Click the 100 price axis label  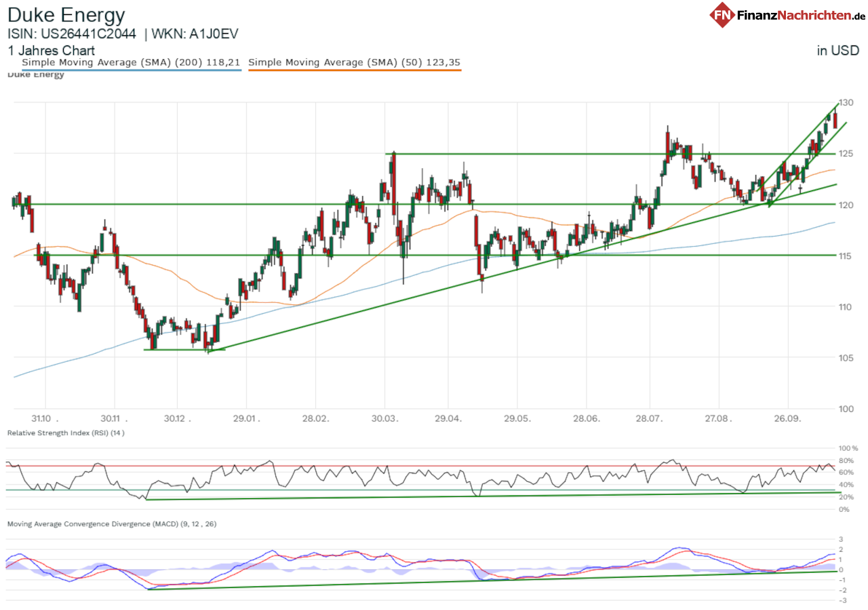click(846, 409)
